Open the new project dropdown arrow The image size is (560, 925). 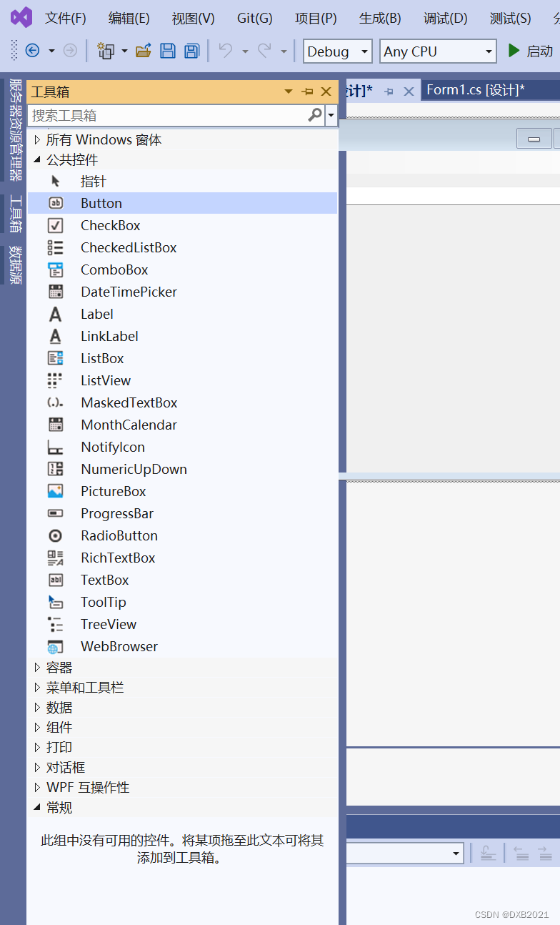124,51
